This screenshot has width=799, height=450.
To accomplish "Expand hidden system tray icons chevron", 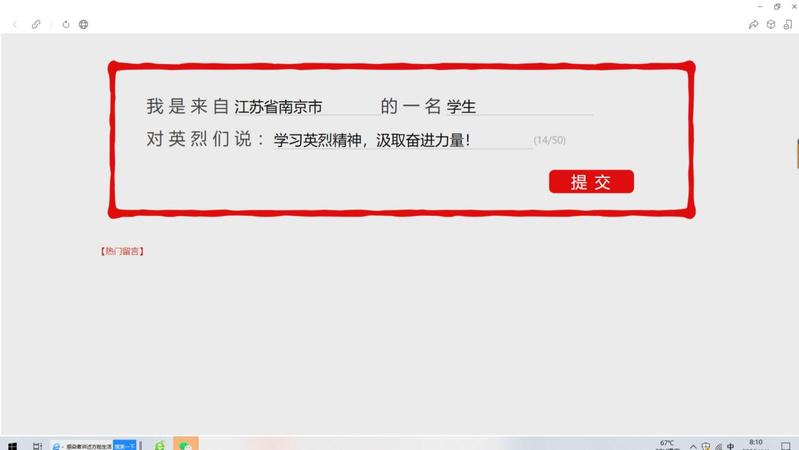I will 693,446.
